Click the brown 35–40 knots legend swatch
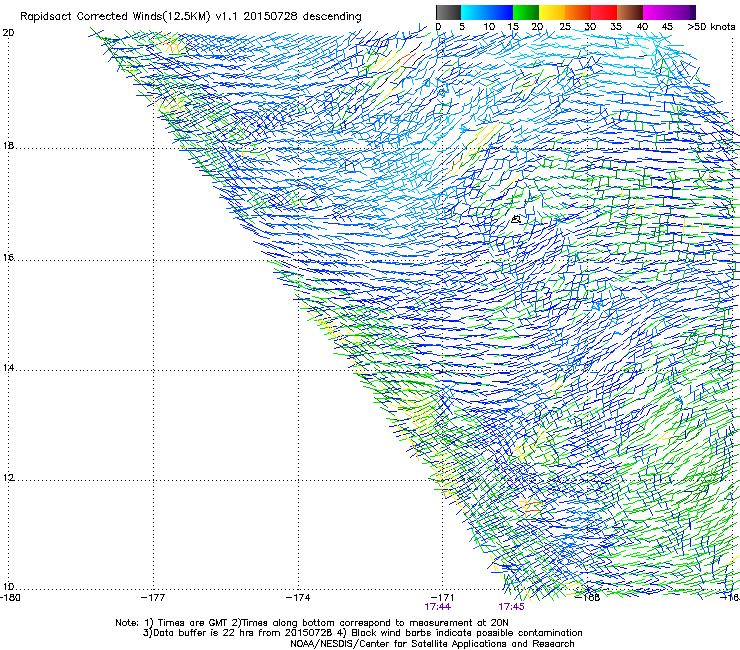 (630, 12)
